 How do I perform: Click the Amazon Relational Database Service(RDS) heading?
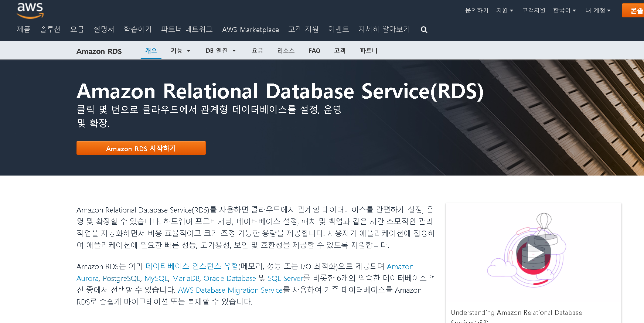tap(280, 91)
